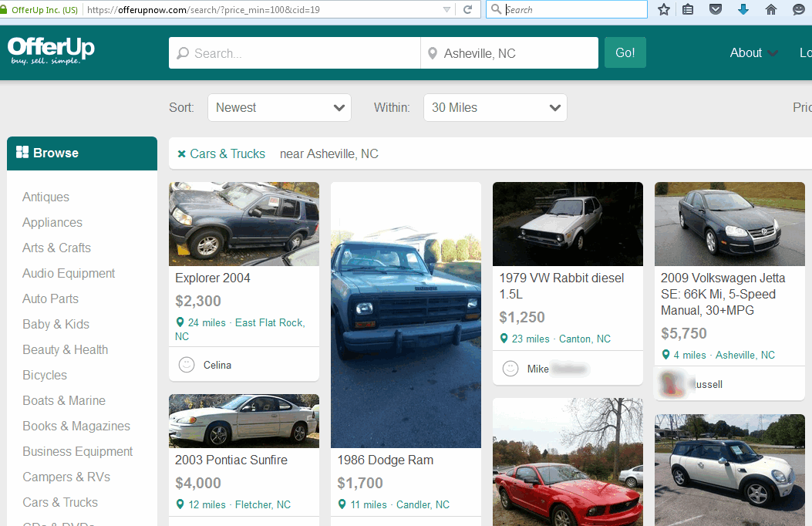This screenshot has height=526, width=812.
Task: Click the location pin for Canton, NC
Action: pos(504,339)
